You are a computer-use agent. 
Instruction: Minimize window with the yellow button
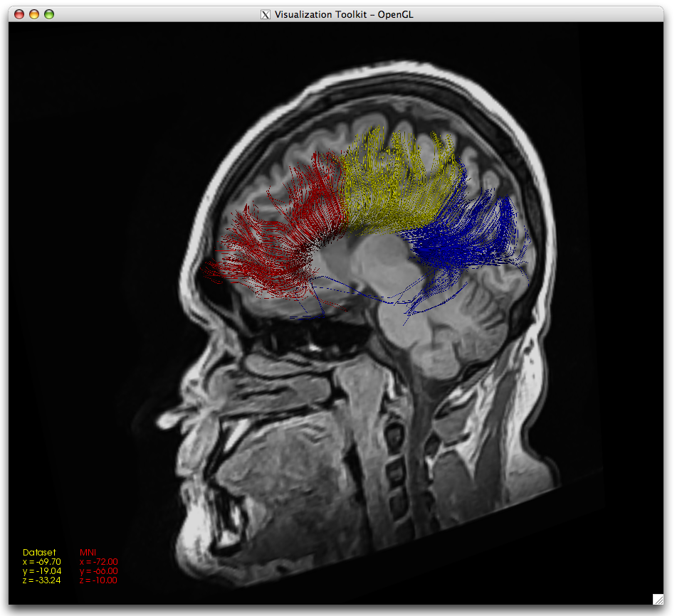click(x=34, y=14)
